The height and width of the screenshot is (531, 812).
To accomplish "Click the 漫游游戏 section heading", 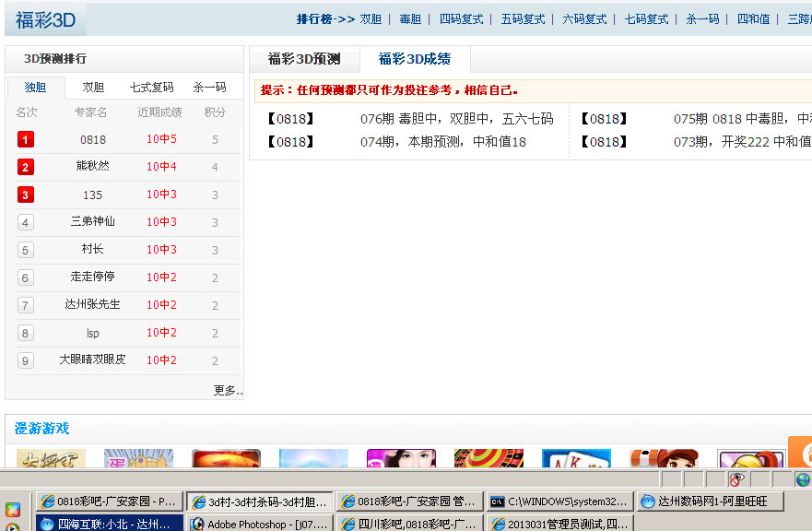I will point(42,429).
